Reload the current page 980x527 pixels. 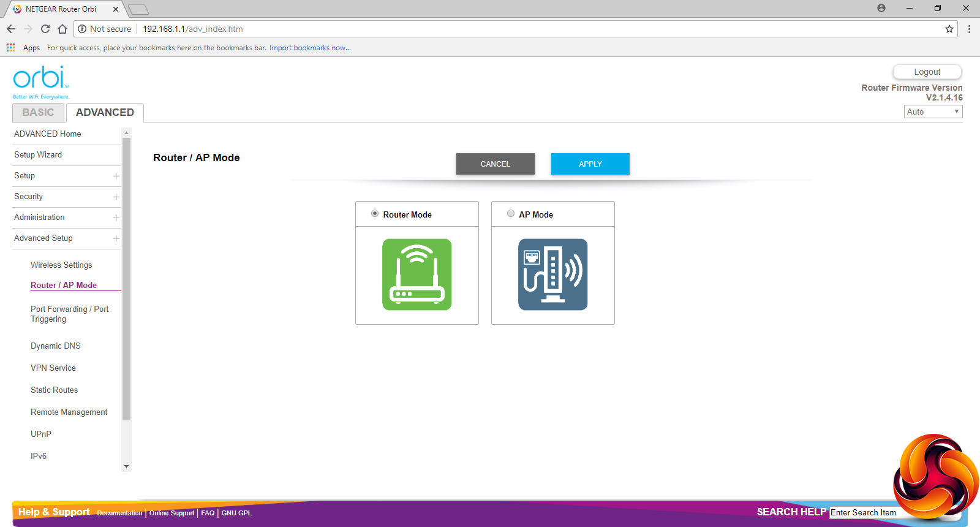[x=45, y=29]
